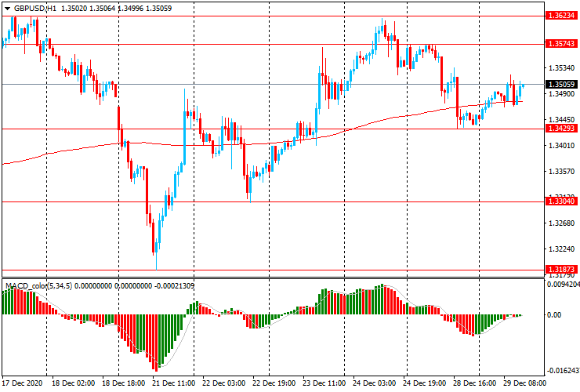
Task: Click the 24 Dec 03:00 time axis label
Action: 375,383
